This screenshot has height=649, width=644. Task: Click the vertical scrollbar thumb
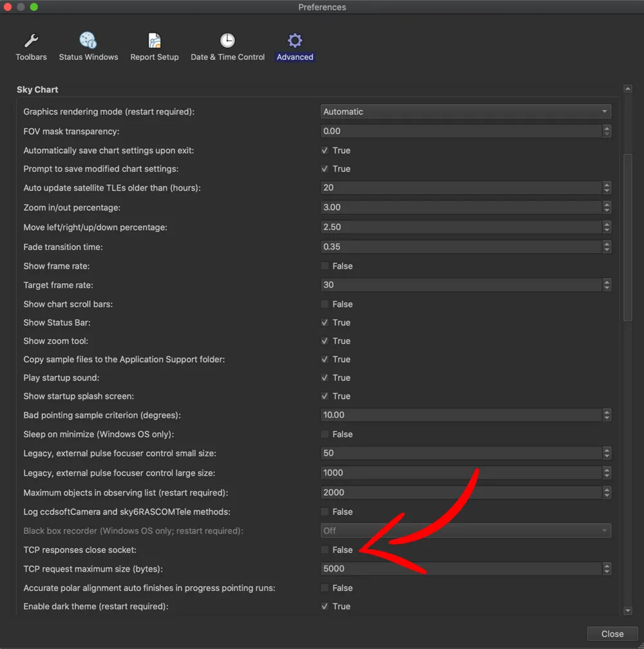pos(628,237)
